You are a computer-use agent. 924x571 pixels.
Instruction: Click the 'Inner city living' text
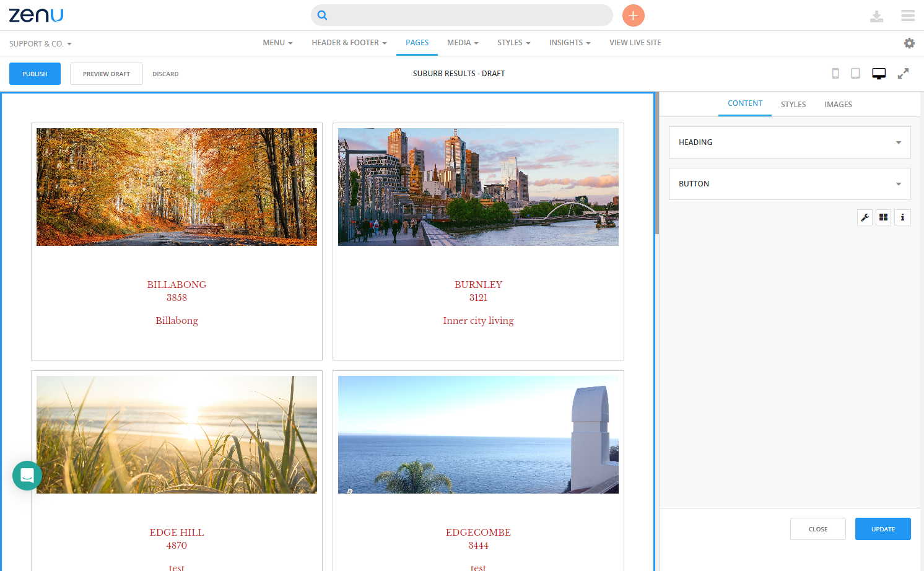[478, 321]
